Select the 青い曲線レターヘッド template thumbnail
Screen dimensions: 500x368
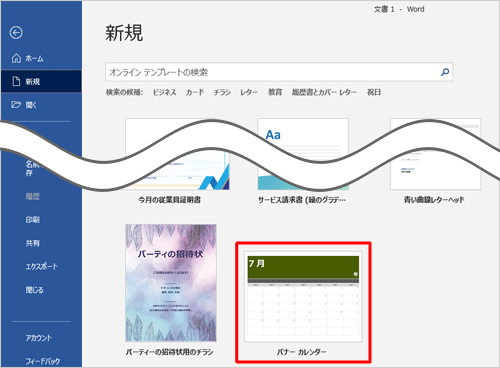[436, 154]
